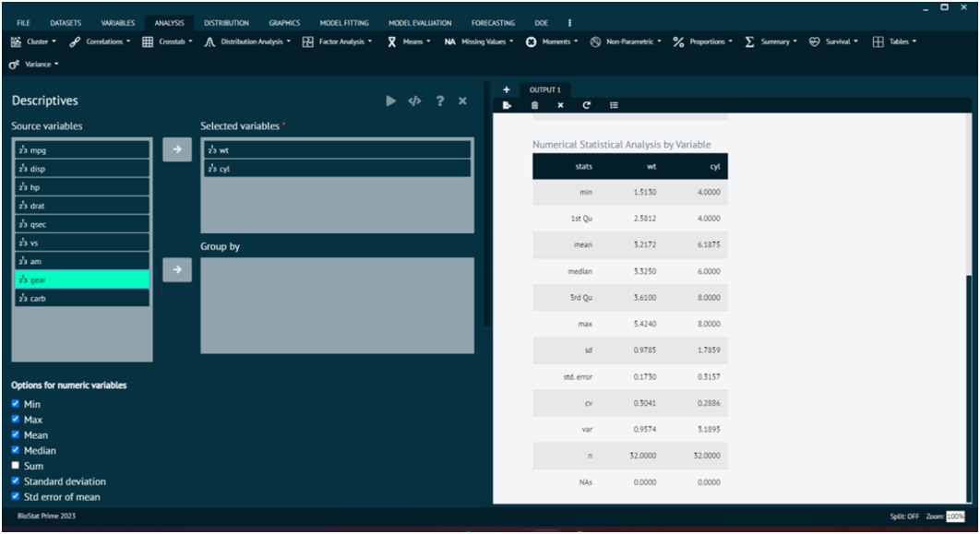The image size is (980, 534).
Task: Open the output list view icon
Action: [614, 105]
